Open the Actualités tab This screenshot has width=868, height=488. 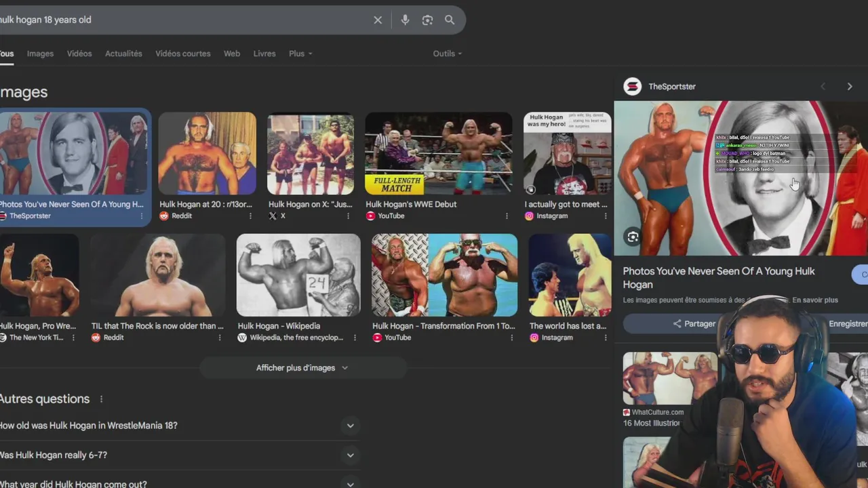point(123,54)
